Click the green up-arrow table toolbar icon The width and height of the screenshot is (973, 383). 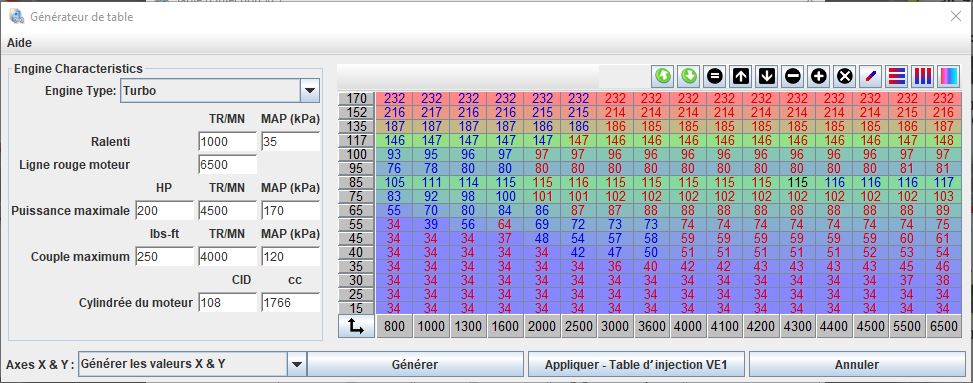(663, 76)
